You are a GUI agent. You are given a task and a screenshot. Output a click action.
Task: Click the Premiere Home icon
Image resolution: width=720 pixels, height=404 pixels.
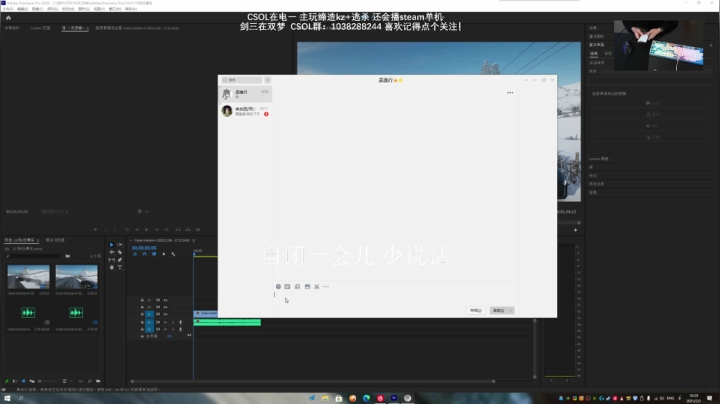pyautogui.click(x=8, y=18)
